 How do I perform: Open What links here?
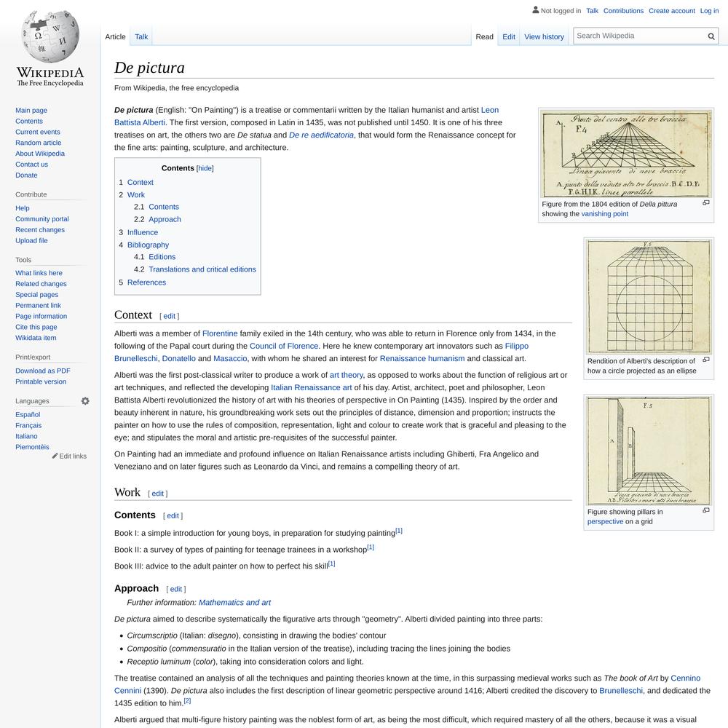pyautogui.click(x=39, y=273)
